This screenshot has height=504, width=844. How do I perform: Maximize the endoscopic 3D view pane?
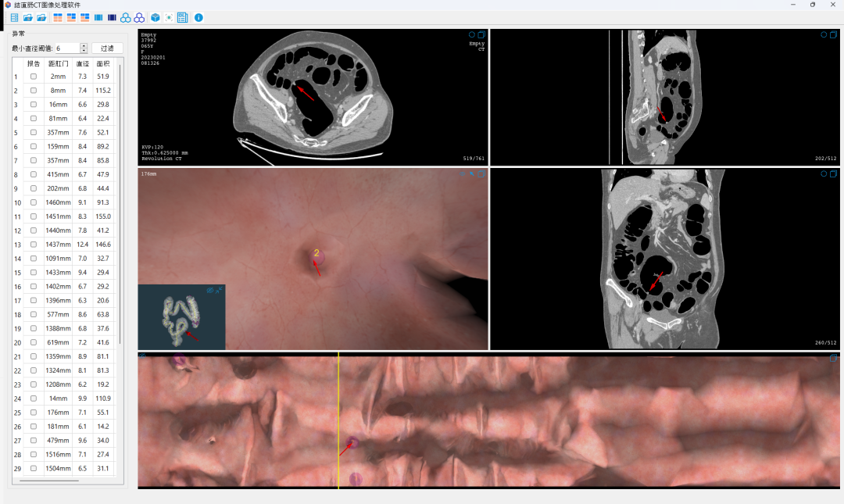point(481,174)
